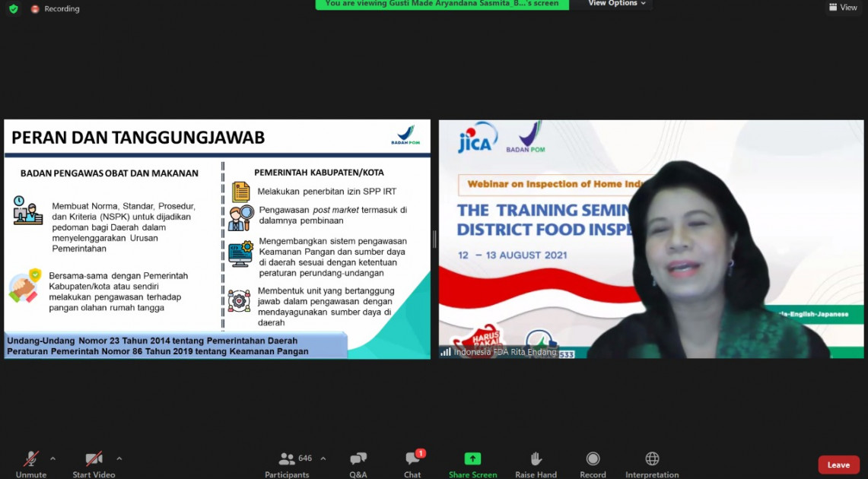Image resolution: width=868 pixels, height=479 pixels.
Task: Open the Q&A window
Action: click(358, 464)
